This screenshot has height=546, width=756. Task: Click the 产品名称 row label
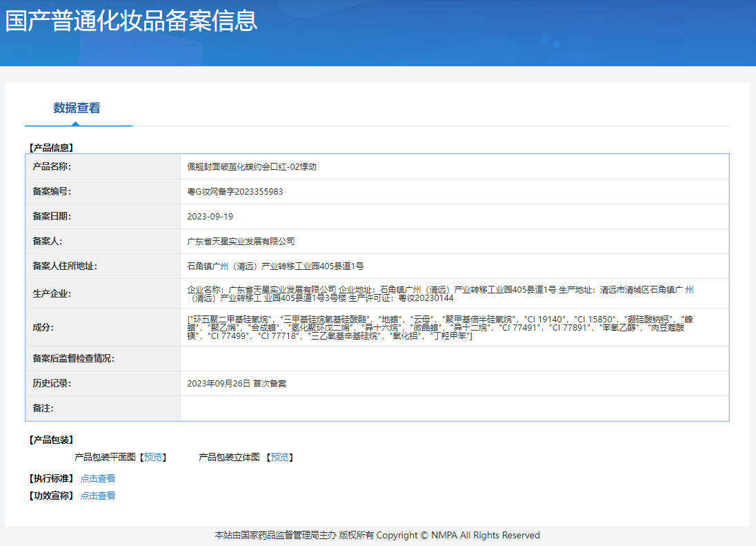(x=52, y=167)
